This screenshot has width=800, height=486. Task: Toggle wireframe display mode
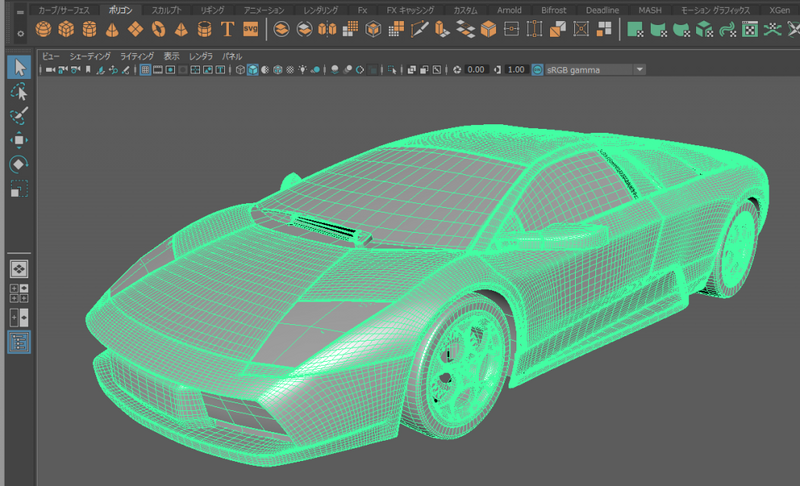coord(240,70)
